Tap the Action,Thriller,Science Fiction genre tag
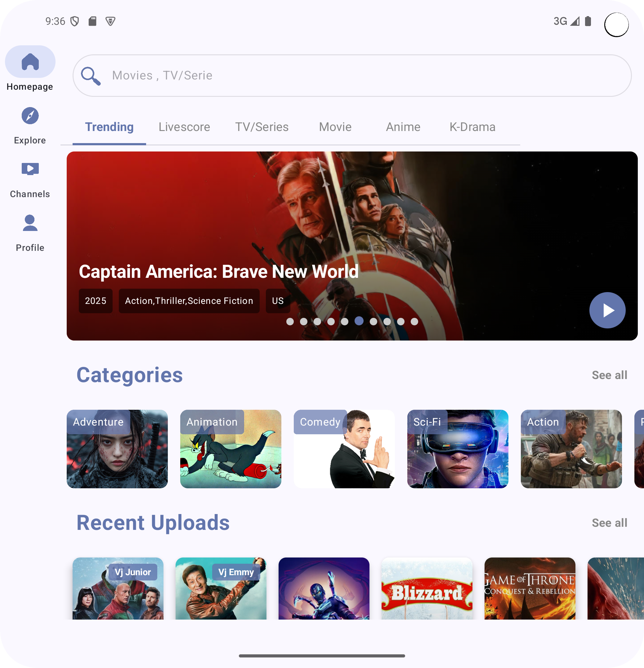The height and width of the screenshot is (668, 644). [189, 301]
